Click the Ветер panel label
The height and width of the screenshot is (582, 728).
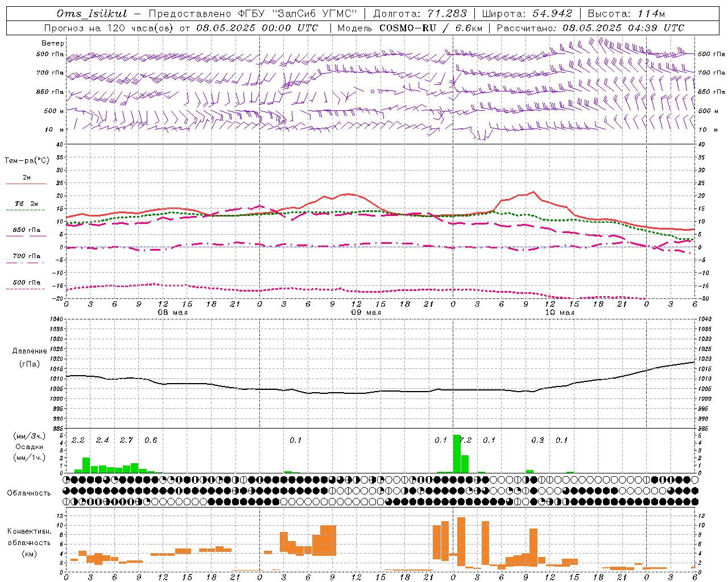tap(53, 43)
